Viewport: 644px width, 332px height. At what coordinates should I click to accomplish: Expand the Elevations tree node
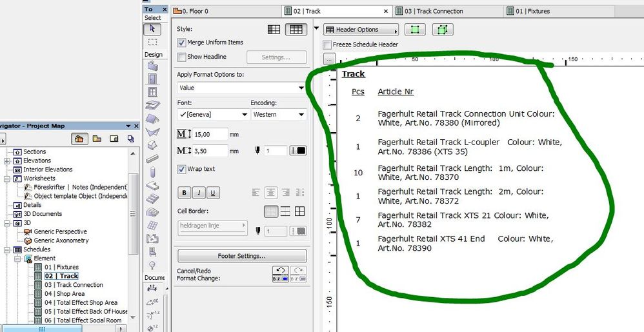pyautogui.click(x=7, y=161)
